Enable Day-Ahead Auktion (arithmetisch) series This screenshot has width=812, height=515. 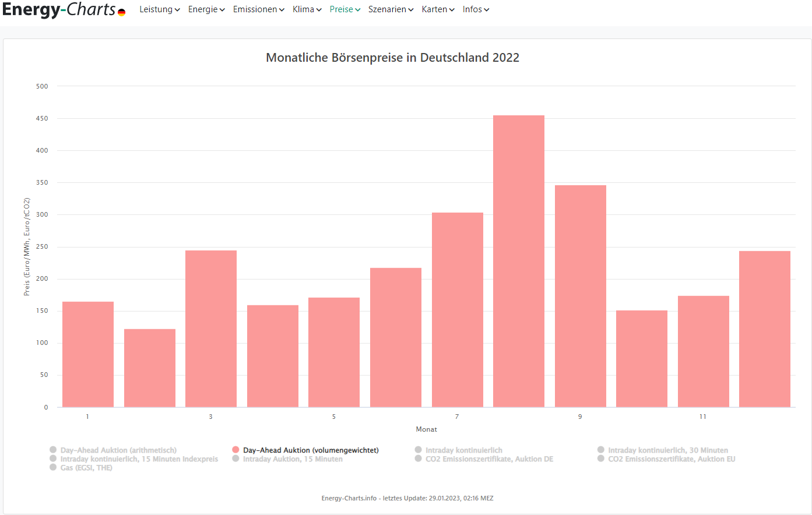(118, 450)
